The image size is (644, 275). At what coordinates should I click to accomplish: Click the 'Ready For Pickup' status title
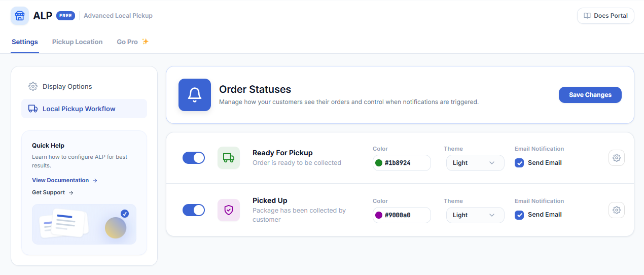(x=282, y=153)
